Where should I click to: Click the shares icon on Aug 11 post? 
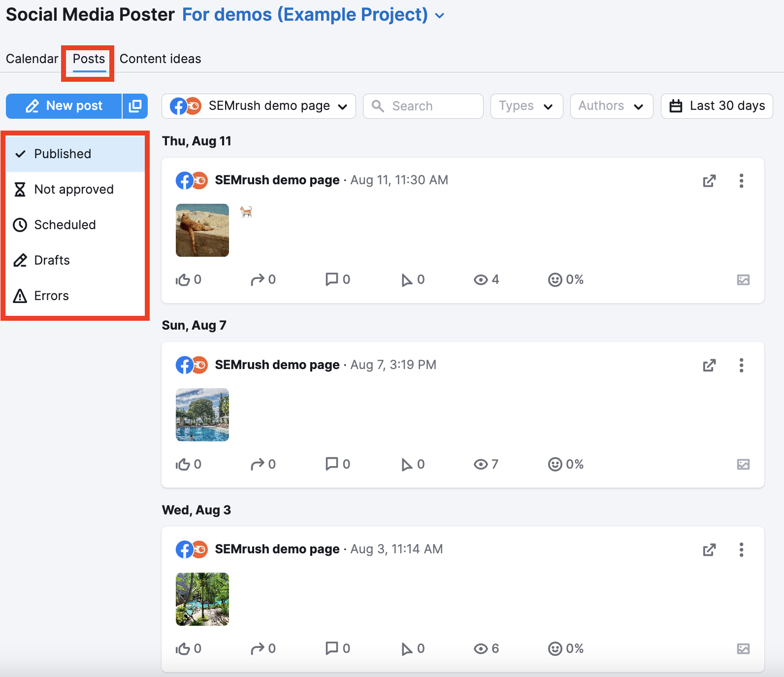[258, 280]
